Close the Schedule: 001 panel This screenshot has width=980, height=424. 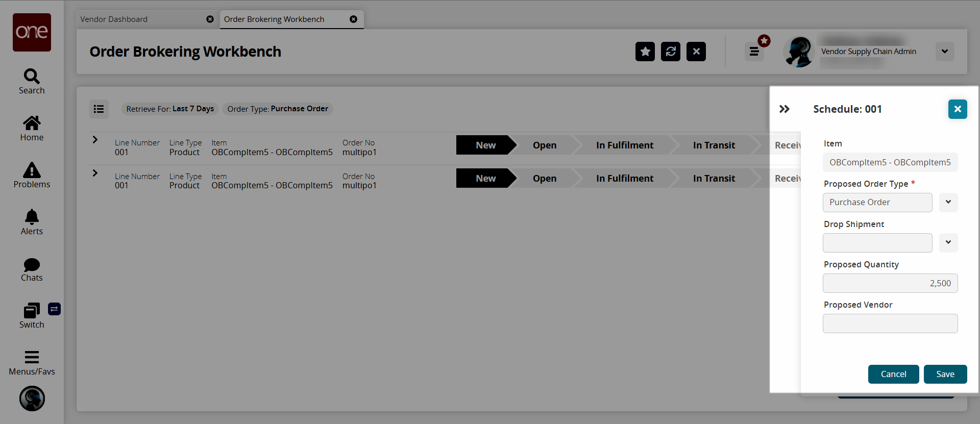pos(958,109)
